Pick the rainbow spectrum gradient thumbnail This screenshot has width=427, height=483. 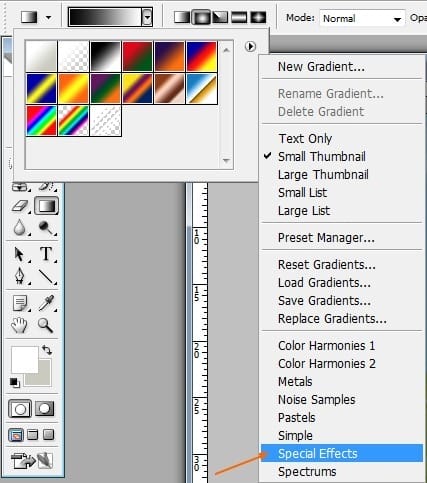tap(41, 121)
